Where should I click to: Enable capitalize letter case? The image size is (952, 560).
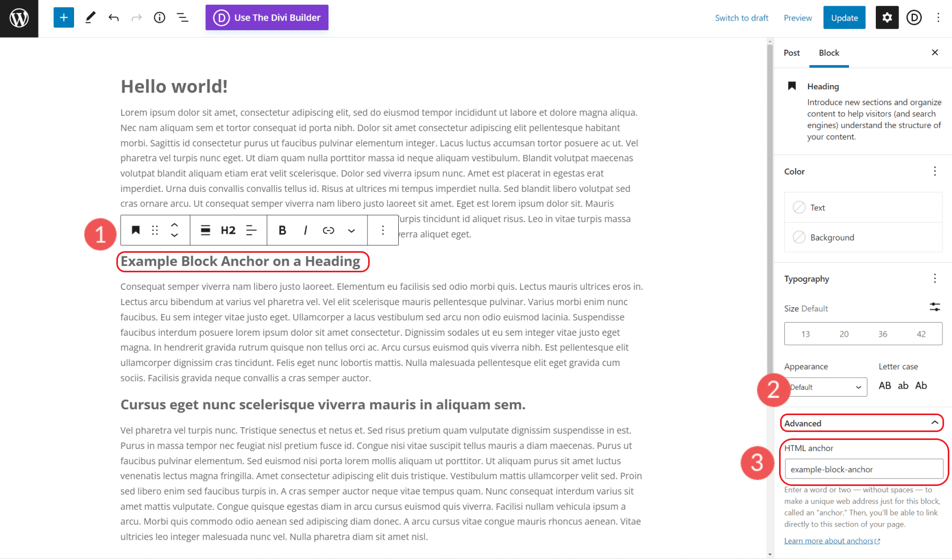click(x=920, y=385)
